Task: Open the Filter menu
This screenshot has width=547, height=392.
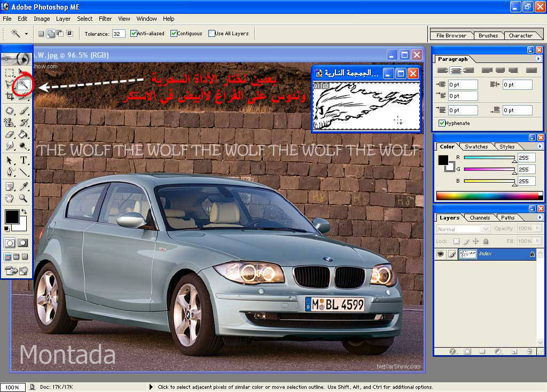Action: [105, 19]
